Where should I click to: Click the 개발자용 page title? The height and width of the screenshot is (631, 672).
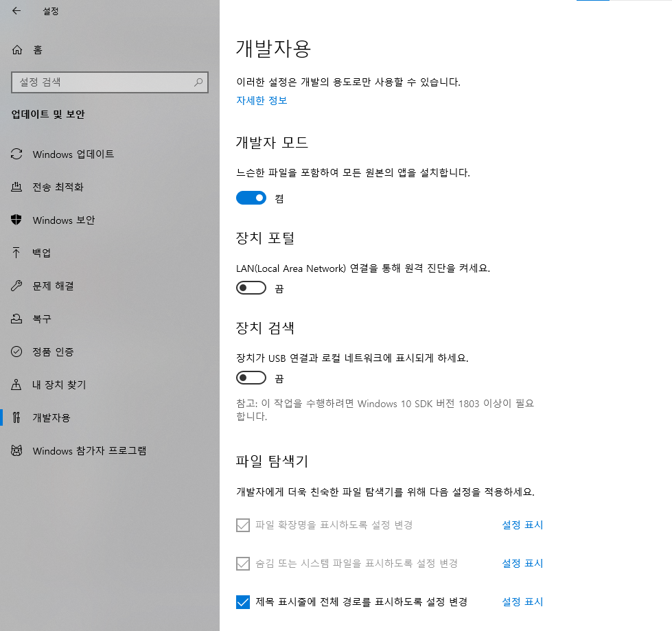click(x=273, y=49)
